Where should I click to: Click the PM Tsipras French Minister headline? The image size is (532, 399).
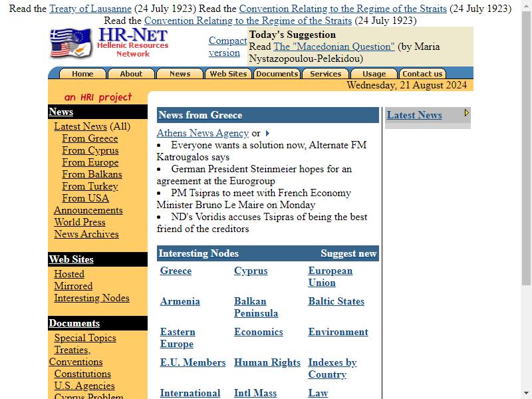(x=254, y=199)
